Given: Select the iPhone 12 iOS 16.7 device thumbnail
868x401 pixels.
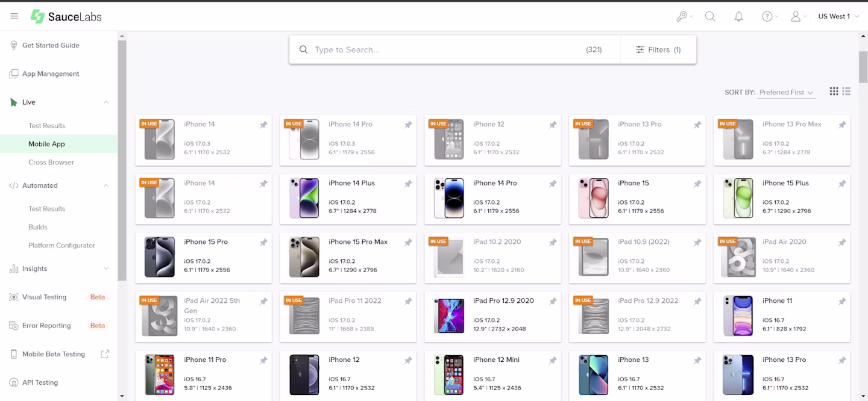Looking at the screenshot, I should point(304,375).
